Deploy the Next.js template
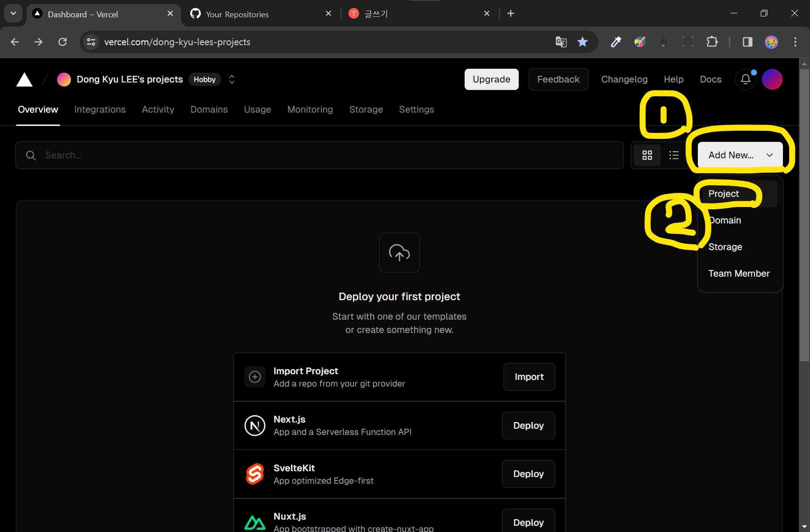 [528, 426]
